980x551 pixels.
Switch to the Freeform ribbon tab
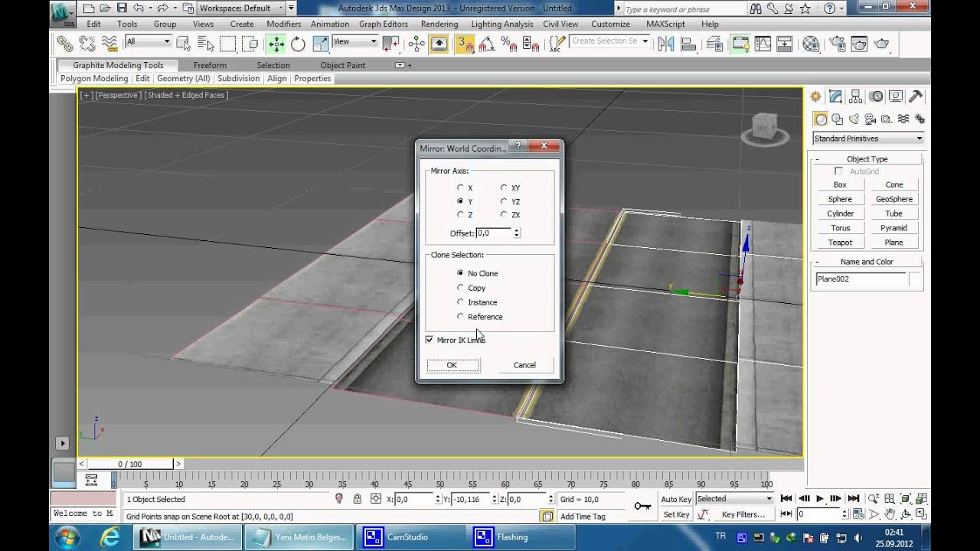(210, 65)
